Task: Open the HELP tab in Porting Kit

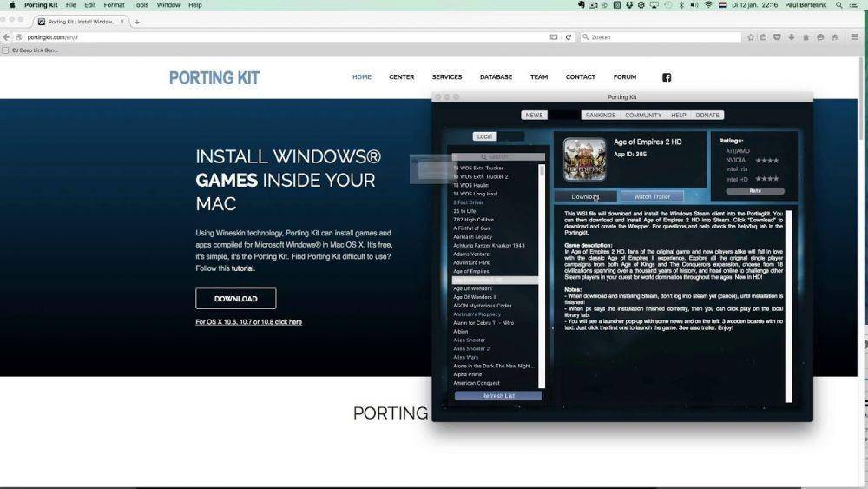Action: coord(679,116)
